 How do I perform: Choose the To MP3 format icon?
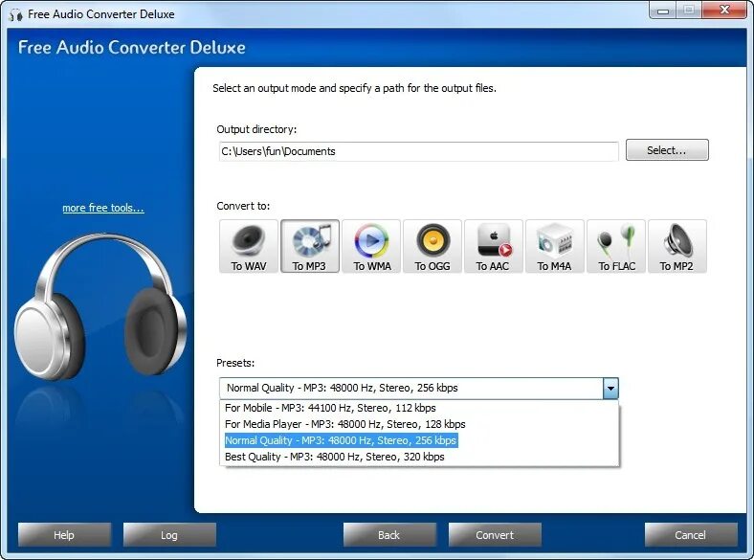(x=310, y=246)
